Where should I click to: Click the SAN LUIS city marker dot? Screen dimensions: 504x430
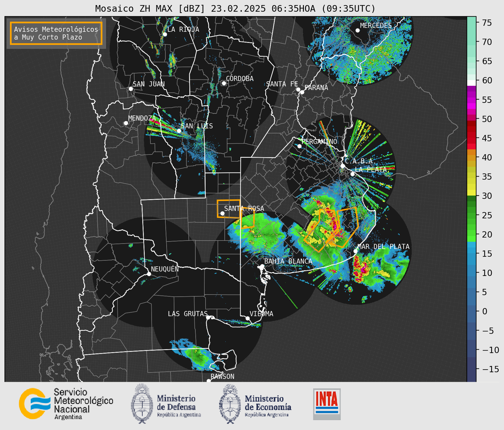pos(179,131)
